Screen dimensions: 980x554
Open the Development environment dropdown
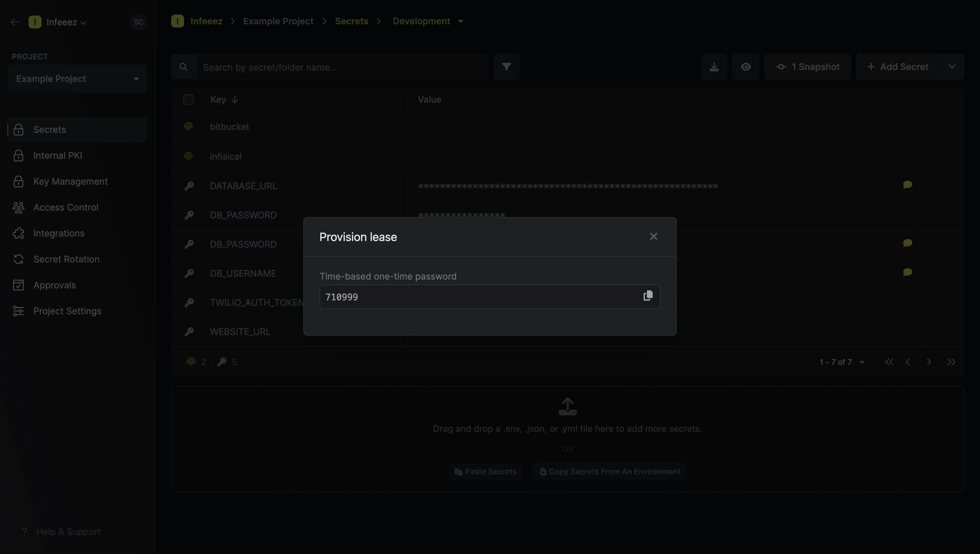coord(428,21)
